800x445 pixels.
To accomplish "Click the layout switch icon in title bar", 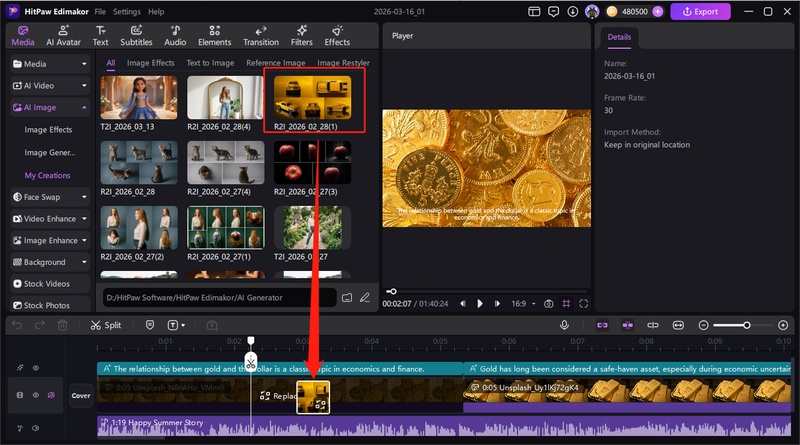I will 534,11.
